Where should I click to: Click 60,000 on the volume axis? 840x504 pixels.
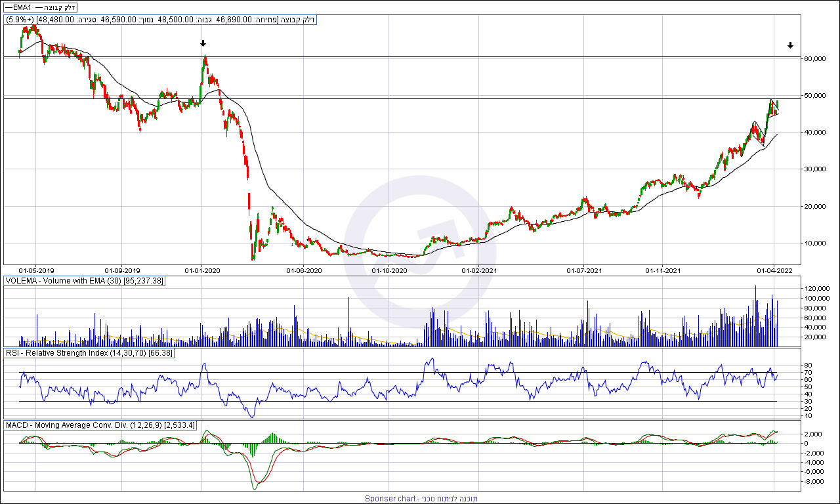[815, 318]
